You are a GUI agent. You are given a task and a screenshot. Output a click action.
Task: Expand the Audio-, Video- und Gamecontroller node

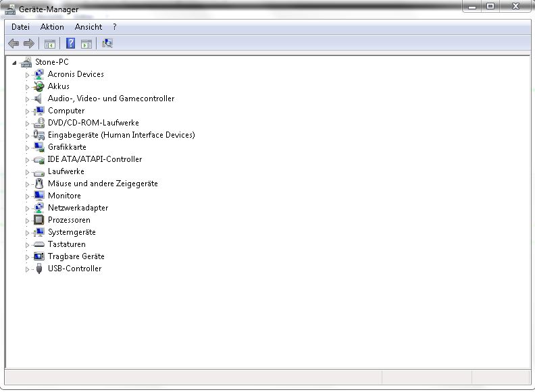tap(28, 99)
